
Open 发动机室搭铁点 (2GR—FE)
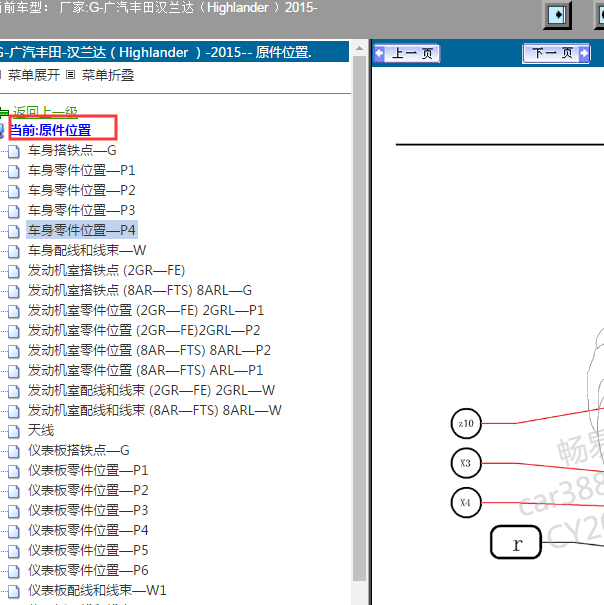(x=107, y=270)
